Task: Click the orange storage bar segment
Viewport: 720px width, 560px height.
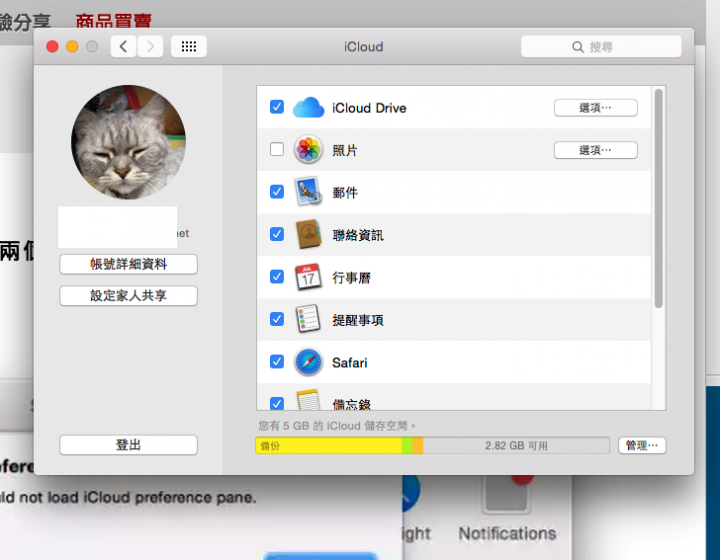Action: 418,446
